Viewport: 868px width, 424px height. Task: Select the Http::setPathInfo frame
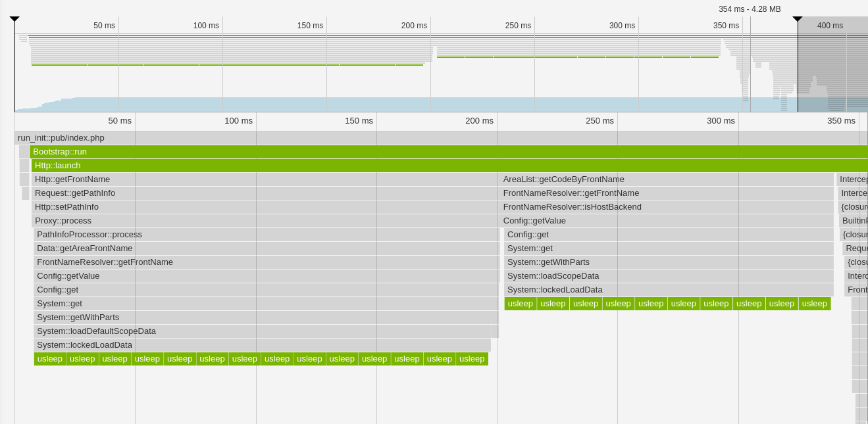click(x=265, y=207)
